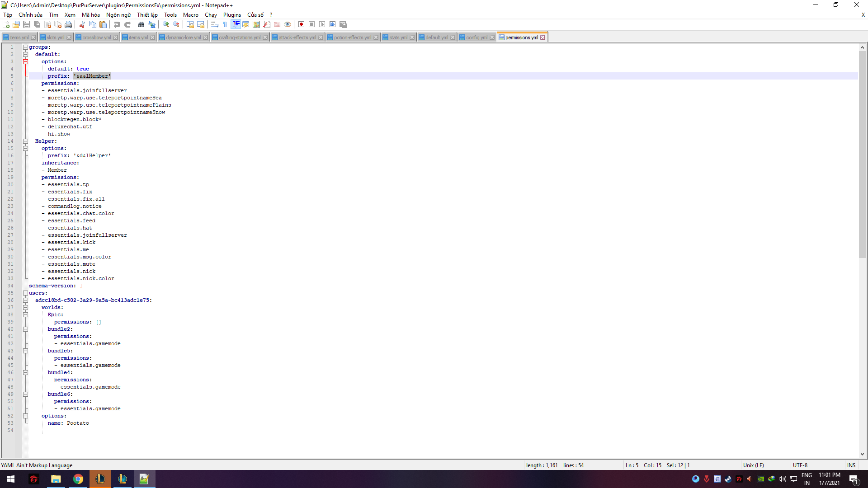Click the vertical scrollbar thumb
Viewport: 868px width, 488px height.
pyautogui.click(x=862, y=154)
